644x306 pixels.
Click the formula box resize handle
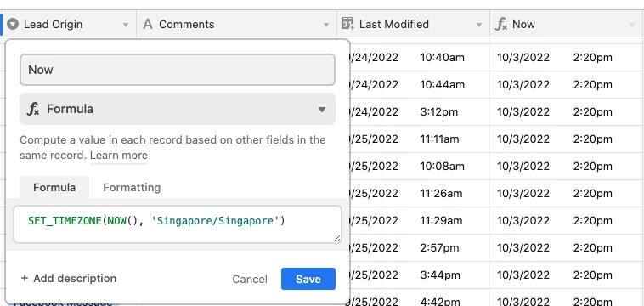click(x=336, y=238)
